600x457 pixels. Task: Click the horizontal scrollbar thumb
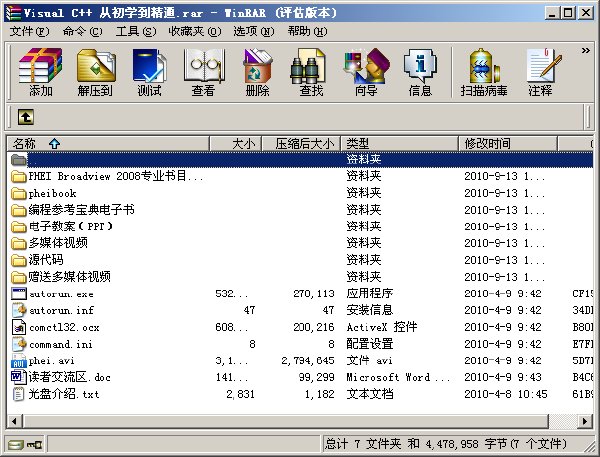pyautogui.click(x=286, y=422)
